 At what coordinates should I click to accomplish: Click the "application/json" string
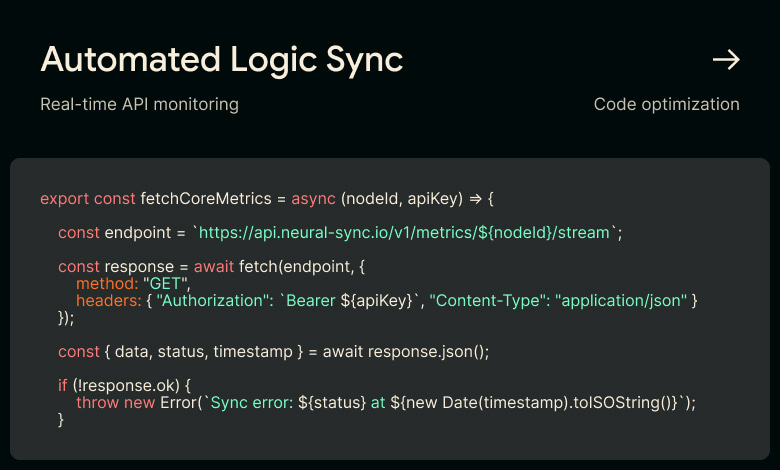tap(621, 300)
